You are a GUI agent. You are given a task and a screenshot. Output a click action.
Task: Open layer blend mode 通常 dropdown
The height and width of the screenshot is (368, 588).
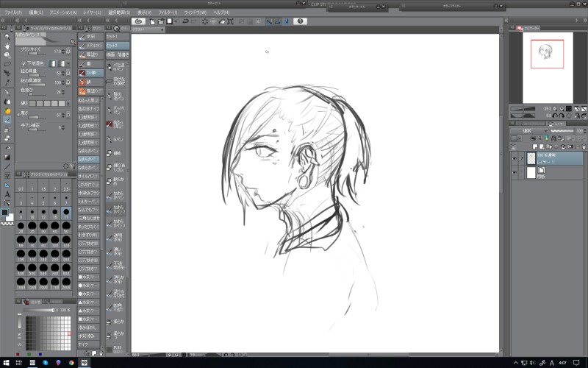tap(528, 131)
